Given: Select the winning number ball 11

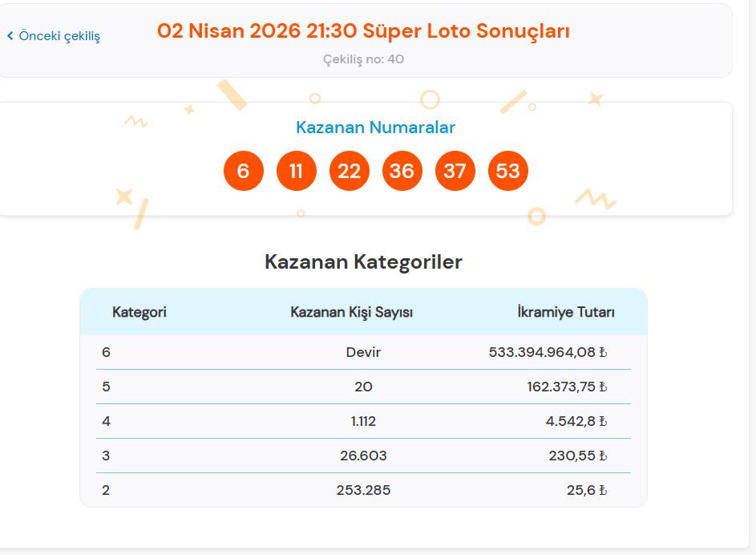Looking at the screenshot, I should [x=297, y=170].
